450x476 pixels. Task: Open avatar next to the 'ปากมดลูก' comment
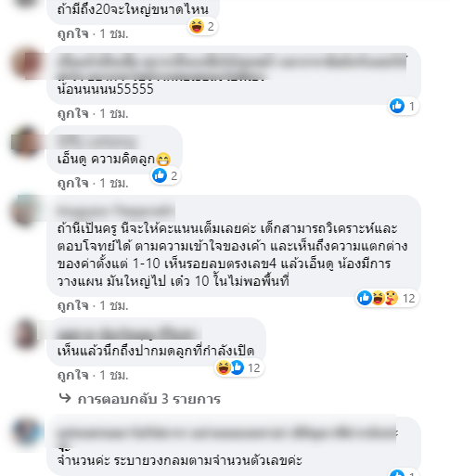pyautogui.click(x=27, y=334)
